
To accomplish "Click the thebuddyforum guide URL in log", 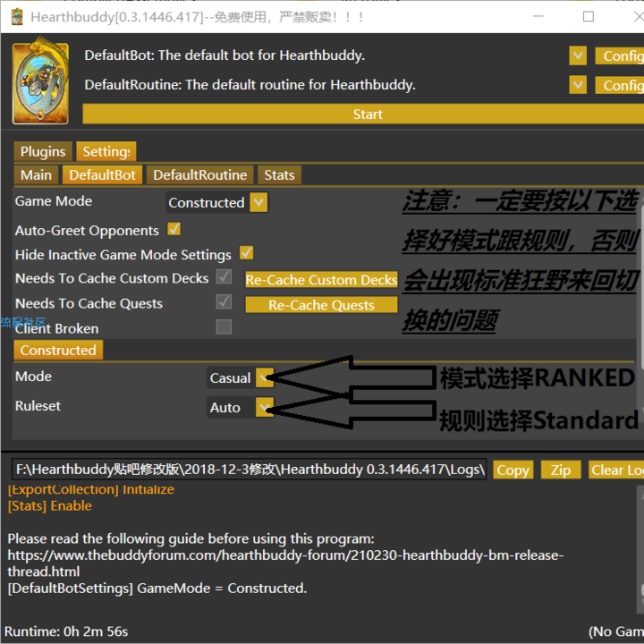I will tap(285, 563).
